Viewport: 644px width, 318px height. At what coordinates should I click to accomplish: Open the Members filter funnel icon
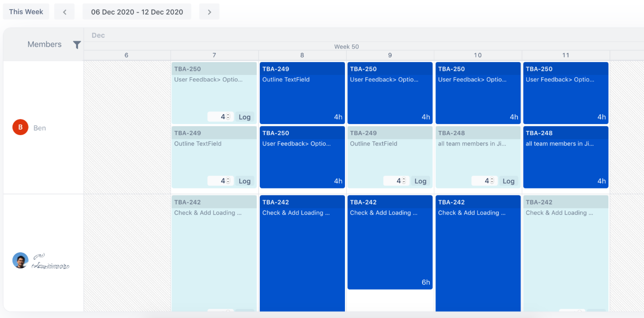pyautogui.click(x=77, y=45)
